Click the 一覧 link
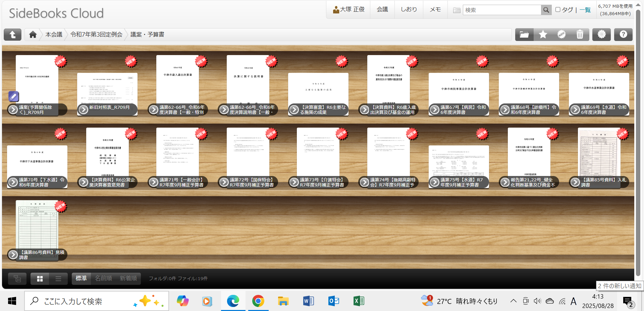Image resolution: width=644 pixels, height=311 pixels. [585, 10]
